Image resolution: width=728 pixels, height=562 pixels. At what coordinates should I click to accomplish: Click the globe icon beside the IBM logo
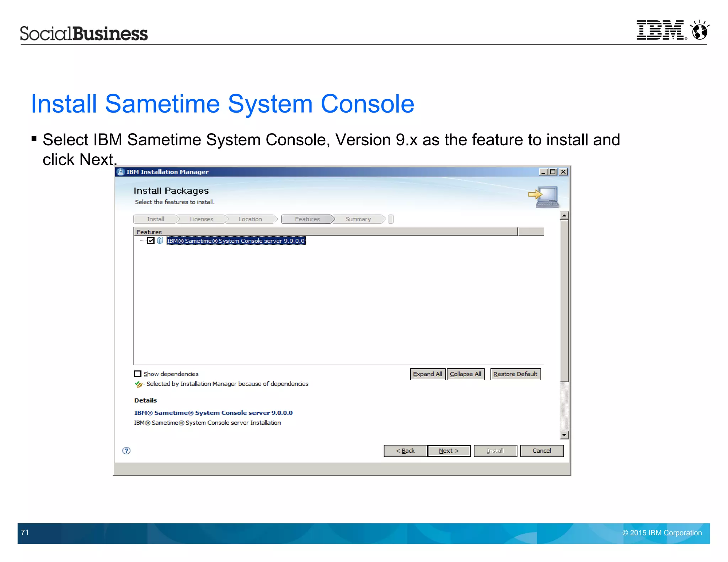click(x=700, y=30)
